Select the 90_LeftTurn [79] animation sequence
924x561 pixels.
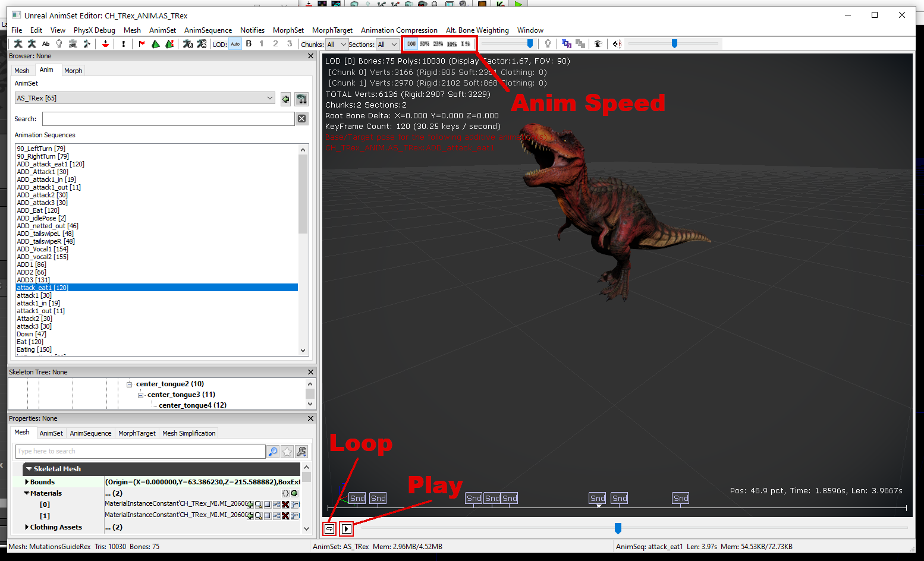tap(41, 149)
